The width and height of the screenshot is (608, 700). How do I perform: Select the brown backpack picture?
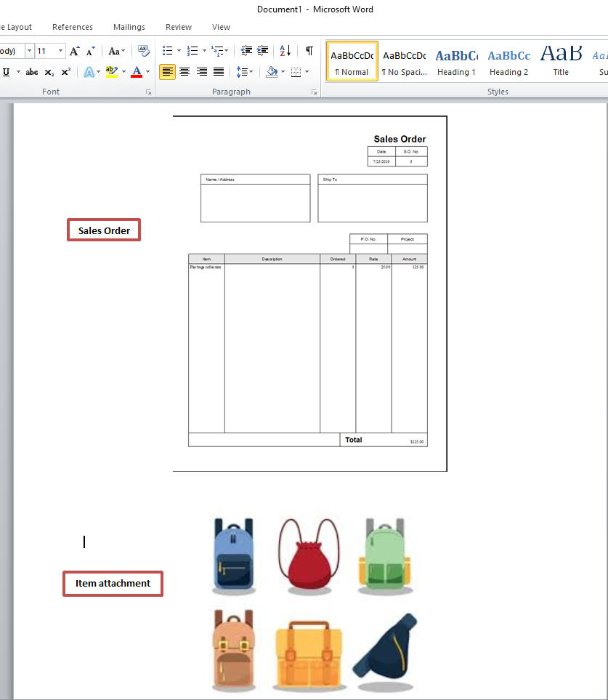[x=234, y=650]
